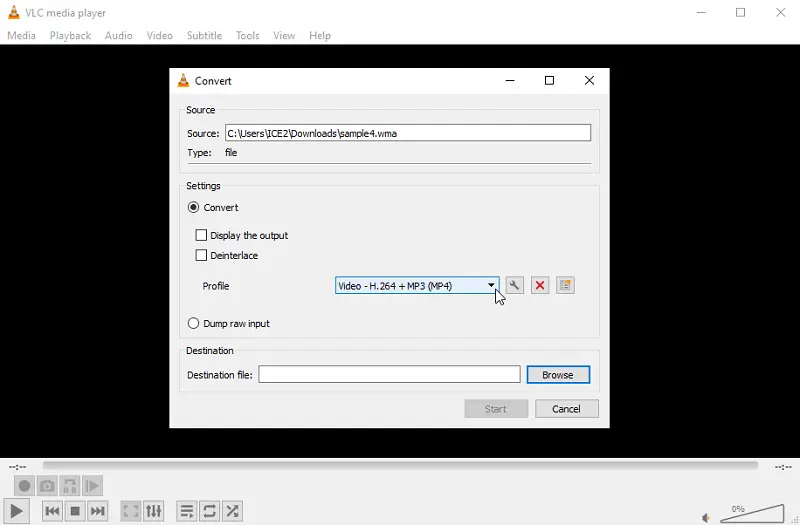The width and height of the screenshot is (800, 525).
Task: Edit selected profile with wrench icon
Action: click(x=514, y=285)
